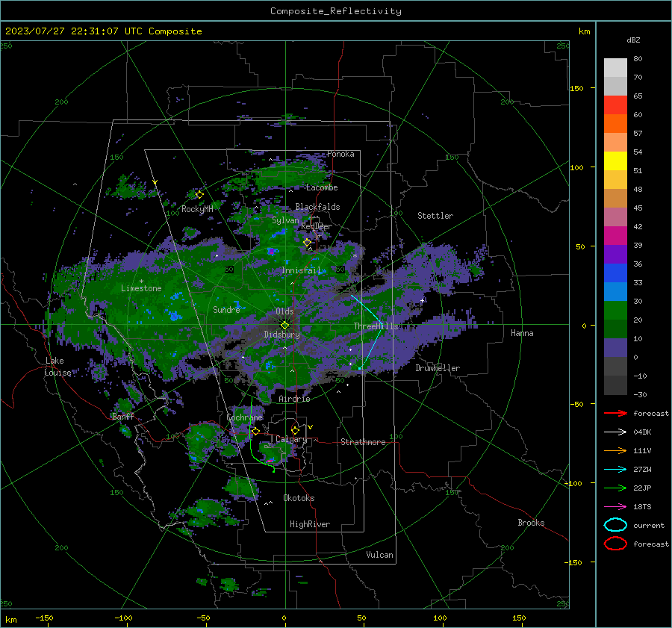Select the lightest gray top swatch in legend
Screen dimensions: 672x628
tap(615, 67)
